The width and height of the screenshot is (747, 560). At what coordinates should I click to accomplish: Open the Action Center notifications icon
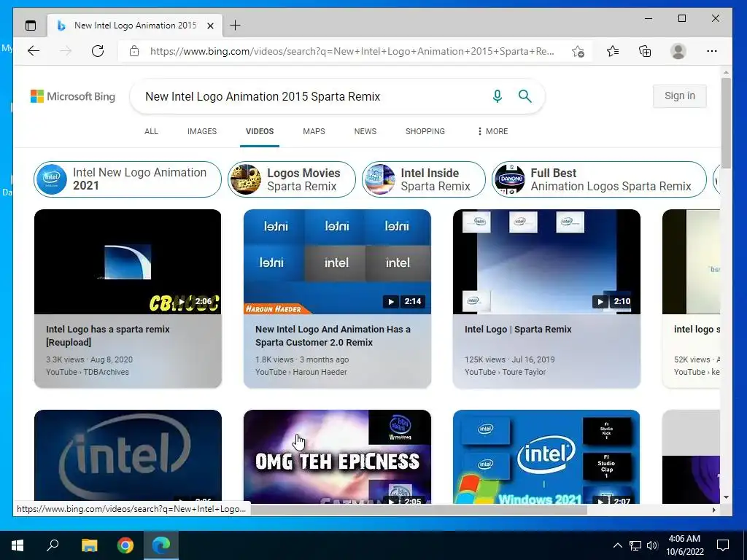pyautogui.click(x=723, y=545)
